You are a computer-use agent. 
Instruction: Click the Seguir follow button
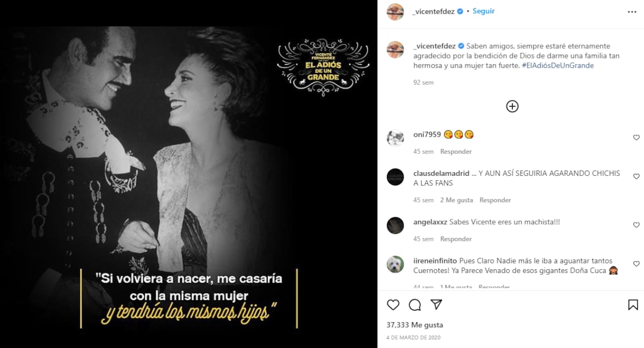[484, 11]
